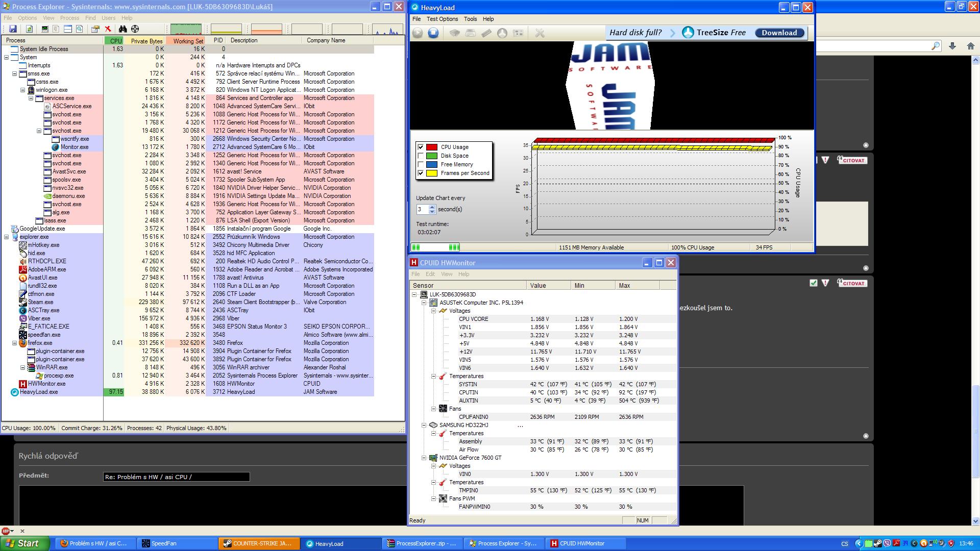
Task: Uncheck the CPU Usage checkbox in HeavyLoad
Action: (x=421, y=147)
